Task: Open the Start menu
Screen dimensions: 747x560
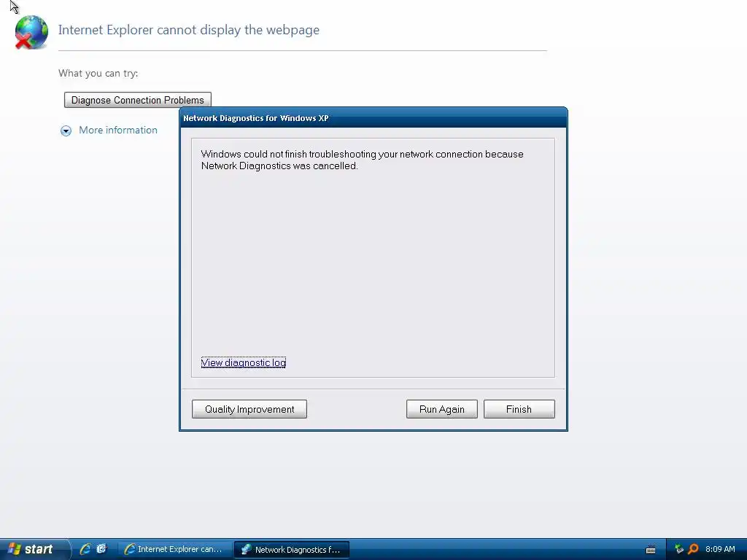Action: (34, 549)
